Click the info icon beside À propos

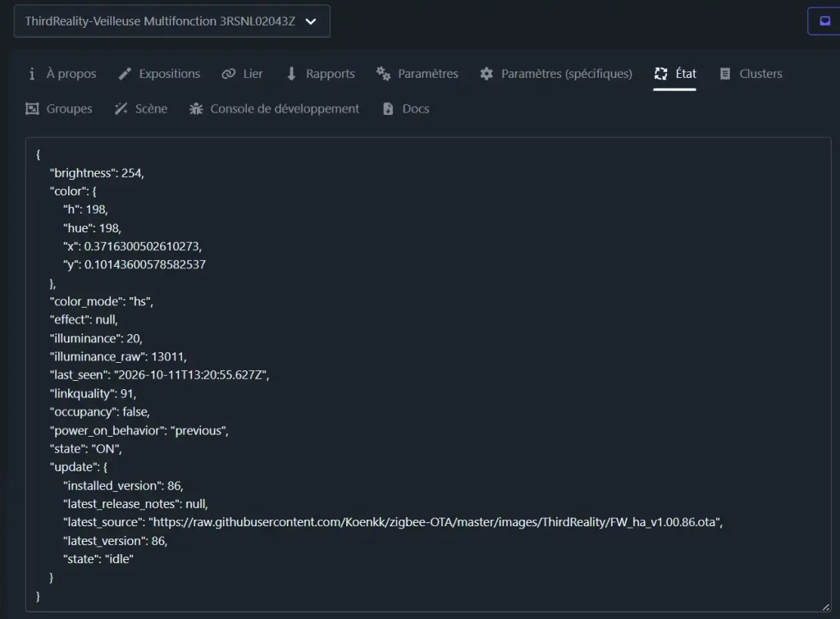pos(32,74)
